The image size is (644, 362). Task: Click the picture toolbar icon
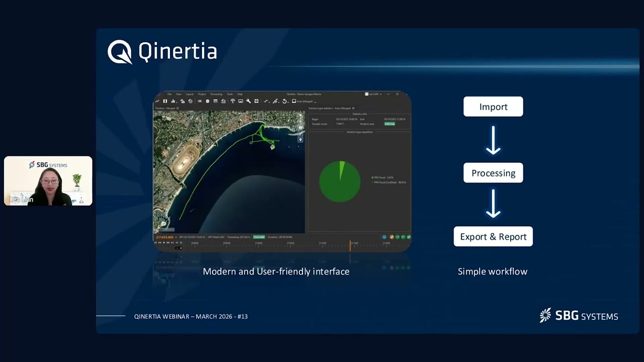[240, 101]
